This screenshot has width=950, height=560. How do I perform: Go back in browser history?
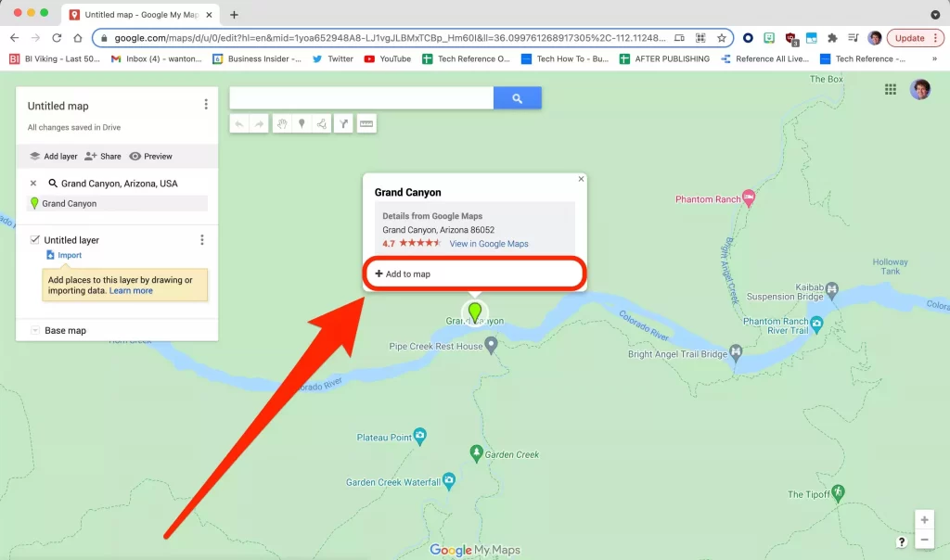[x=15, y=38]
